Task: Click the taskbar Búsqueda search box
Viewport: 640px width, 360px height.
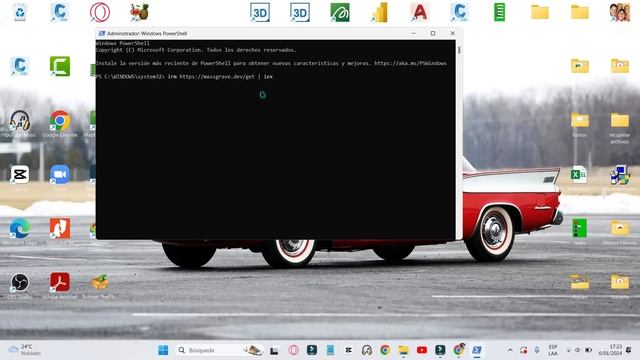Action: [220, 350]
